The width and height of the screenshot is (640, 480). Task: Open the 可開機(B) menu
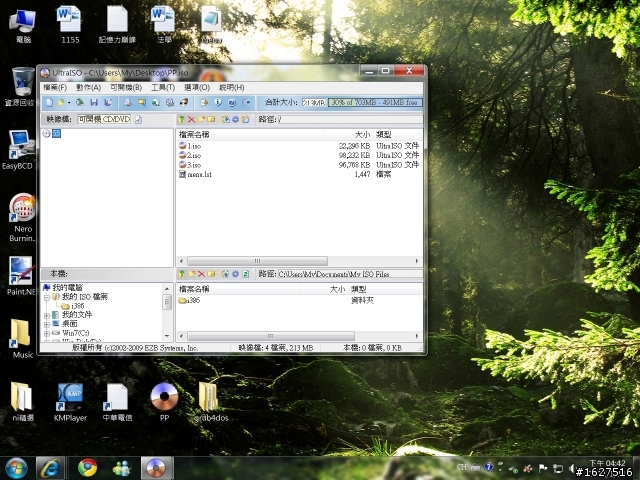[126, 87]
